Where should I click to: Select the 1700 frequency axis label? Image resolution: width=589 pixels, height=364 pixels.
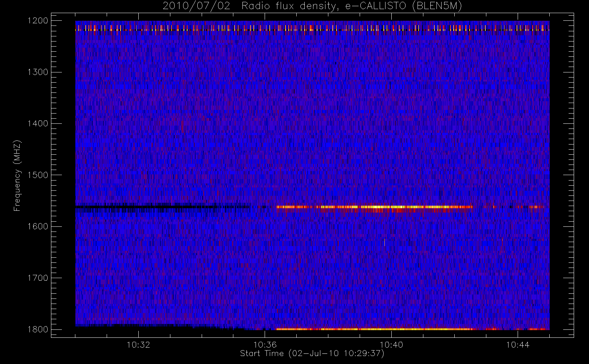pyautogui.click(x=38, y=278)
